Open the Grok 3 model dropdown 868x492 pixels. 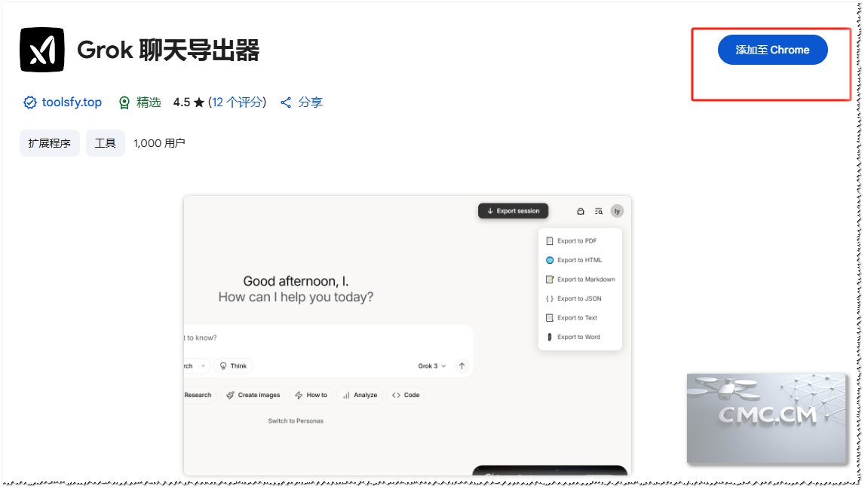(432, 366)
